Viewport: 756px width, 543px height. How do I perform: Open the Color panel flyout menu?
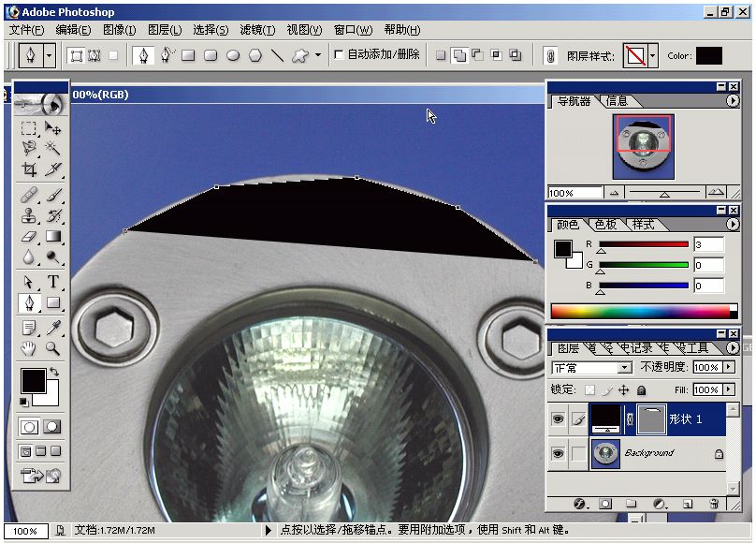pos(733,225)
